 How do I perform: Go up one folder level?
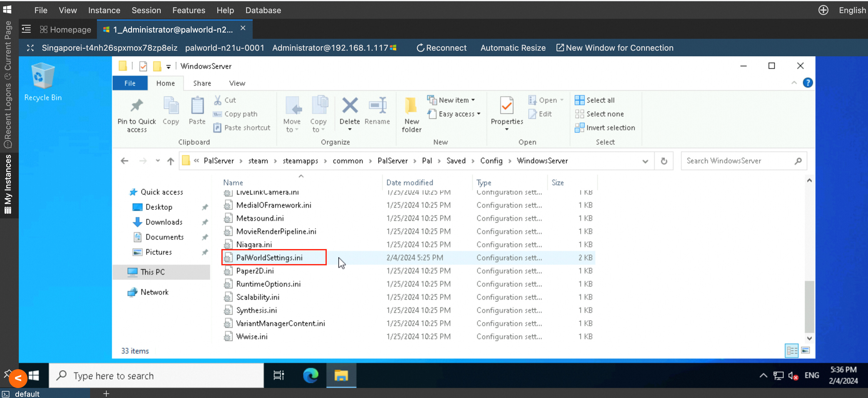(x=170, y=161)
